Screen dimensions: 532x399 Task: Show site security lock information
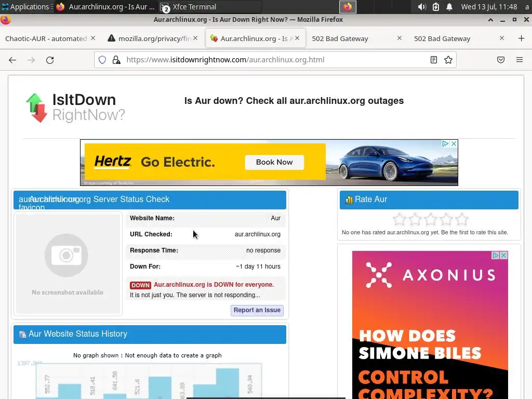116,60
